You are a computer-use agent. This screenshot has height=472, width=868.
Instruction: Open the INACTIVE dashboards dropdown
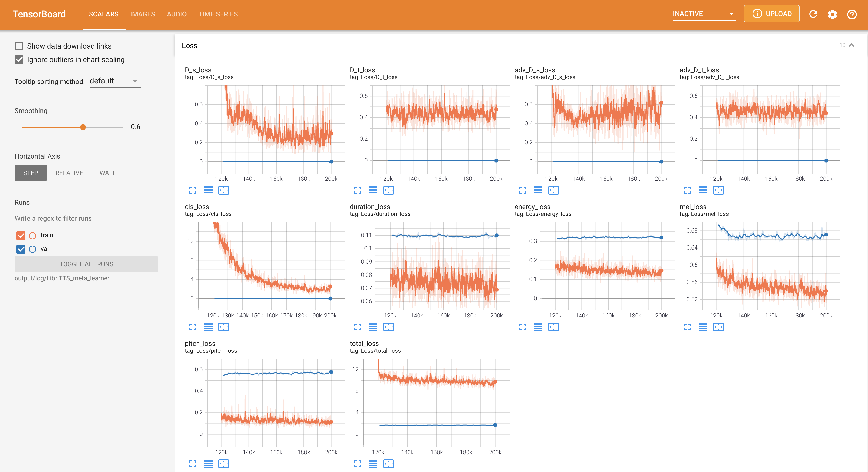click(704, 14)
